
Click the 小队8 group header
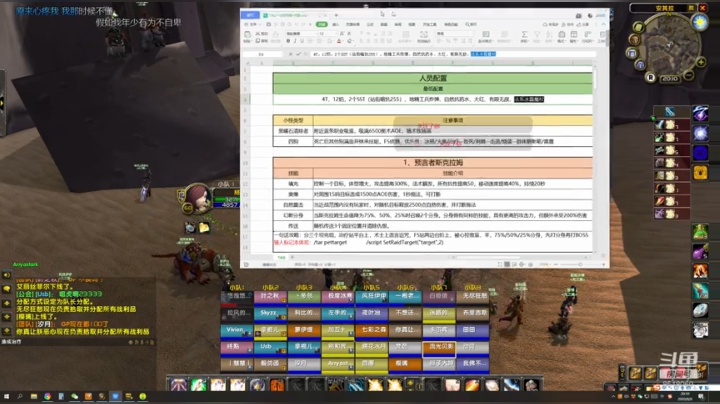[472, 287]
